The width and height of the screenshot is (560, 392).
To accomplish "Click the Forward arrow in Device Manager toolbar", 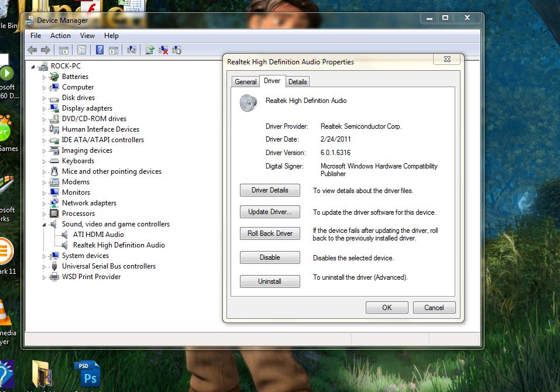I will [46, 50].
